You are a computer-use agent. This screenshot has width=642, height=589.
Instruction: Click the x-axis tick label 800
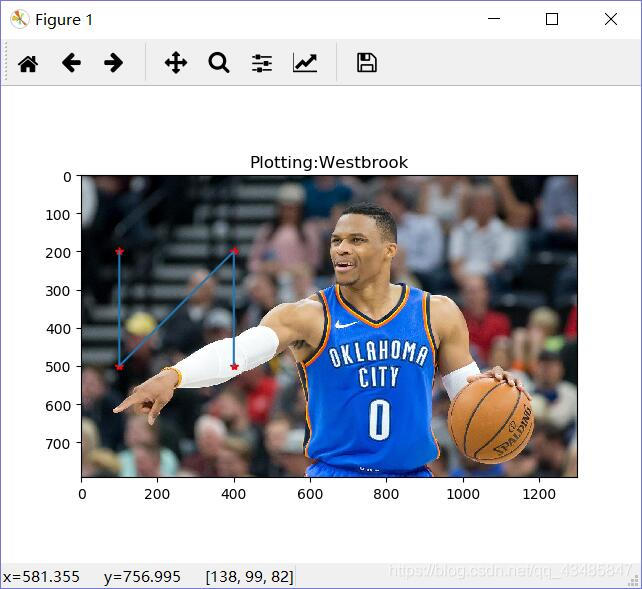pos(386,494)
